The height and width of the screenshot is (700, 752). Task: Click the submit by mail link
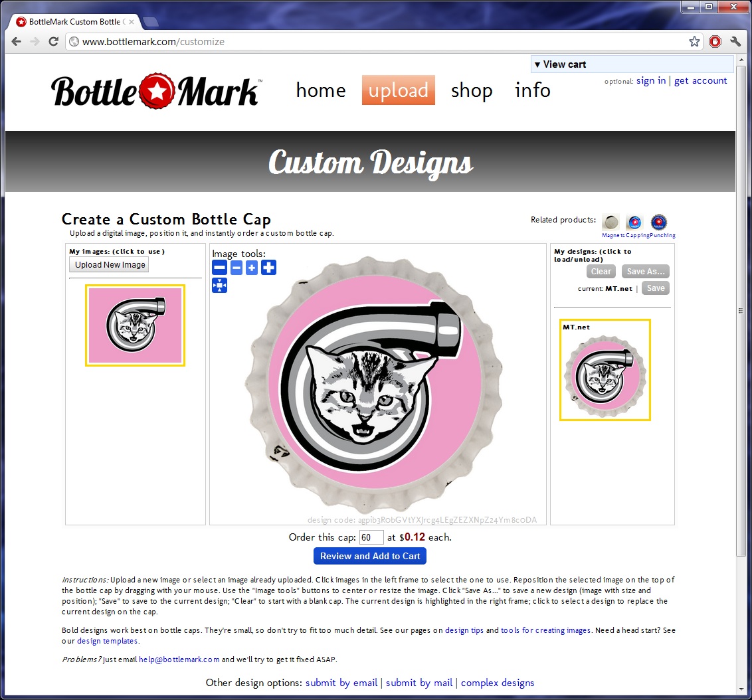419,683
